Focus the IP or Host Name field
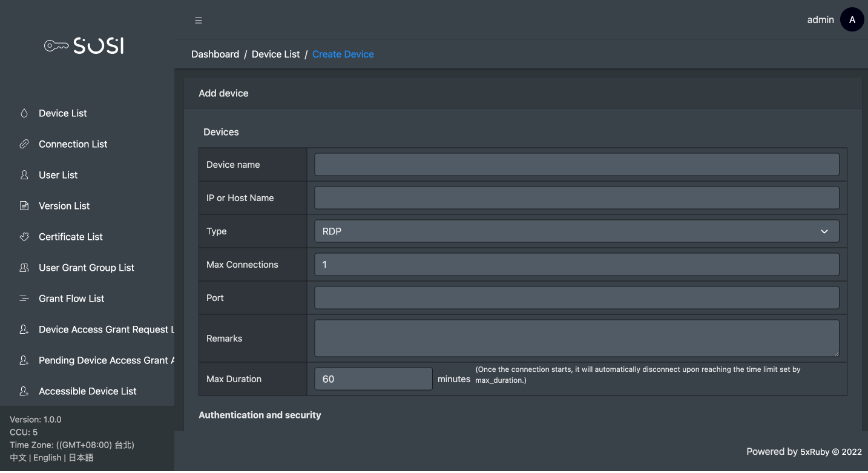This screenshot has width=868, height=473. pos(576,198)
